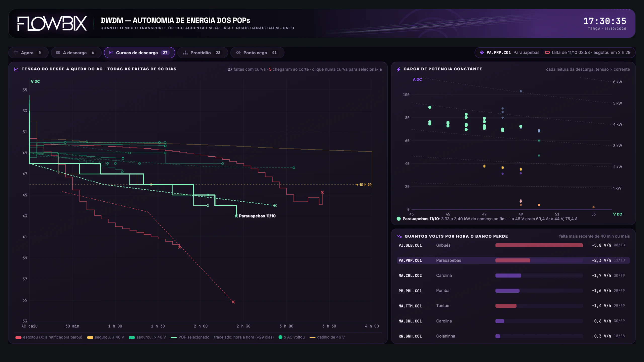This screenshot has height=362, width=644.
Task: Click the X end marker of Parauapebas 11/10 curve
Action: 236,216
